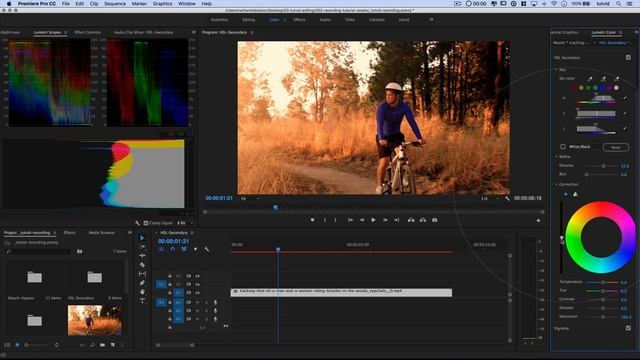640x360 pixels.
Task: Open playback resolution 1/4 dropdown
Action: [490, 199]
